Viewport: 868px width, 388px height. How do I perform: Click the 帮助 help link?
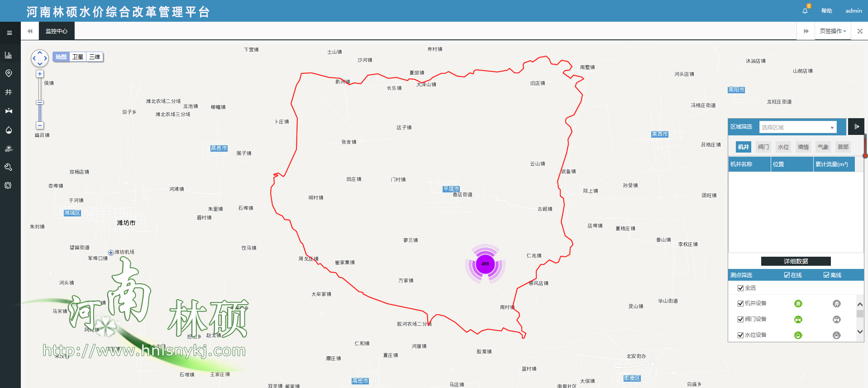point(826,11)
